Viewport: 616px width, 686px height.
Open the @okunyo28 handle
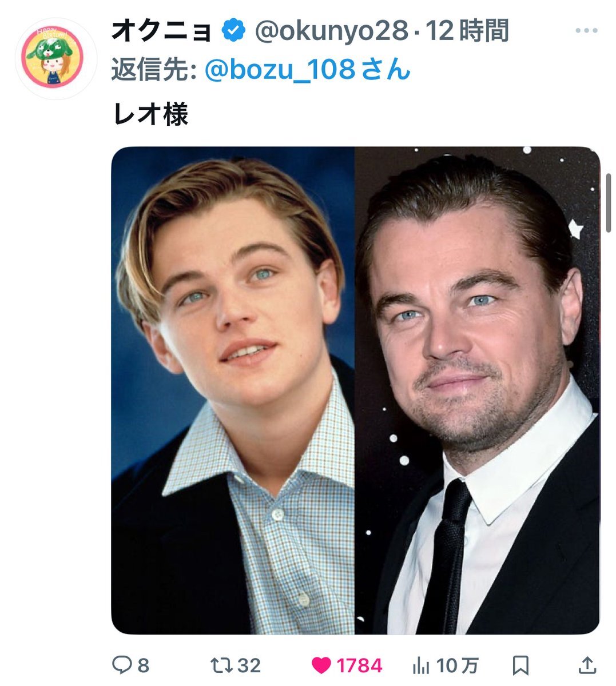coord(331,31)
